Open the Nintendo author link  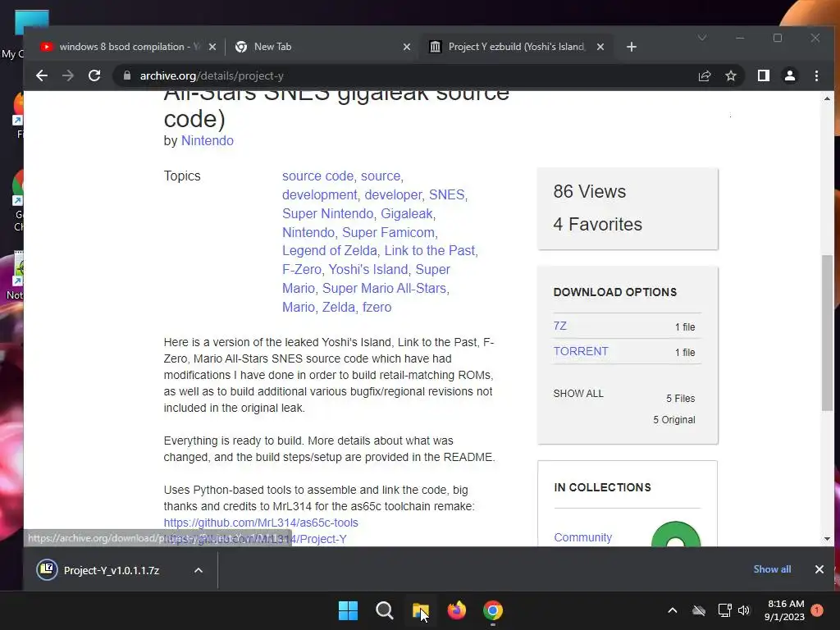pos(208,141)
